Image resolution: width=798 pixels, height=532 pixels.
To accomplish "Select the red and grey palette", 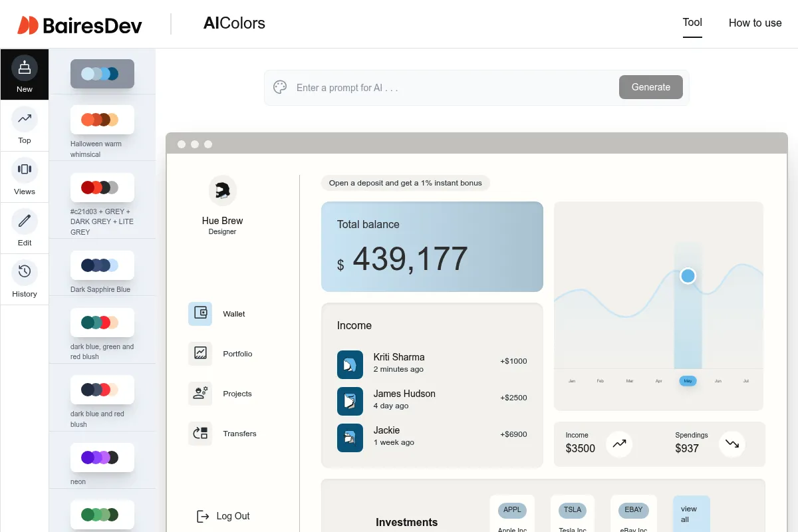I will [102, 188].
